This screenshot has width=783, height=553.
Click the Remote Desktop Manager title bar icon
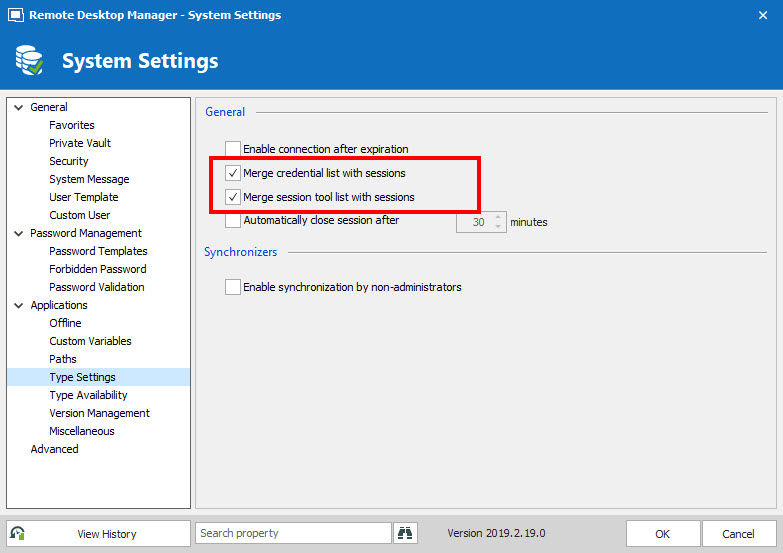click(15, 15)
